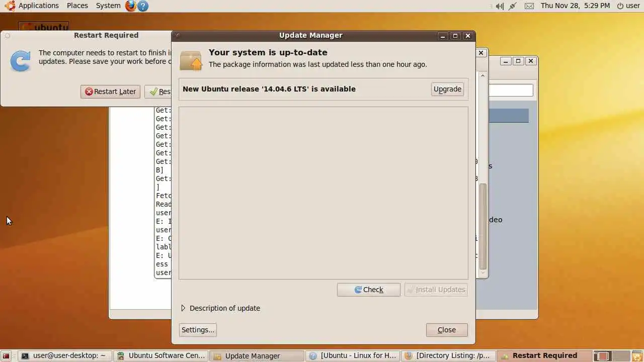Click the empty updates list area

coord(324,193)
